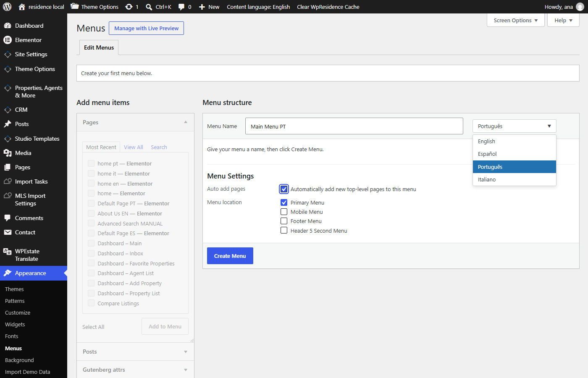Click the Menu Name text field
The width and height of the screenshot is (588, 378).
coord(354,126)
